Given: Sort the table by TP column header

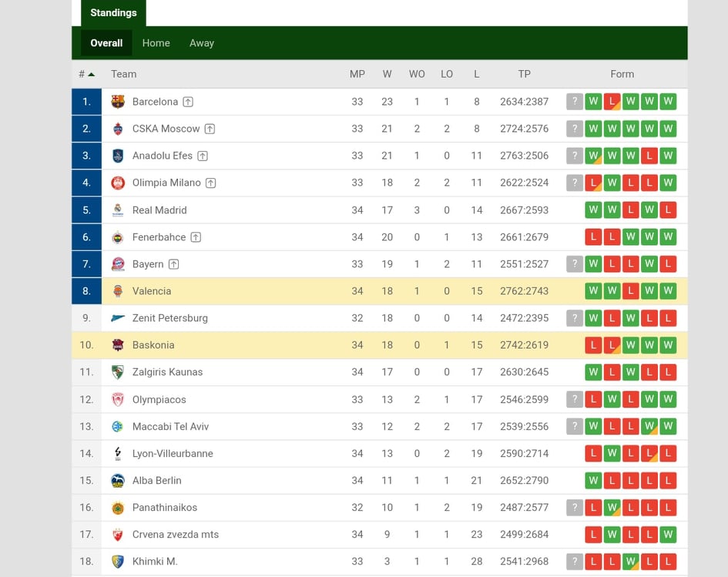Looking at the screenshot, I should coord(524,74).
